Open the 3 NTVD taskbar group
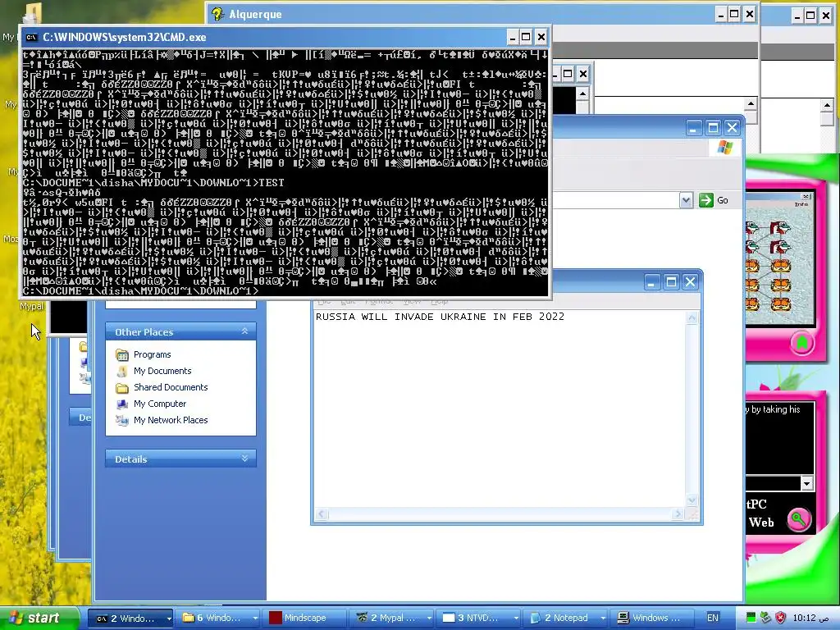This screenshot has width=840, height=630. tap(479, 618)
